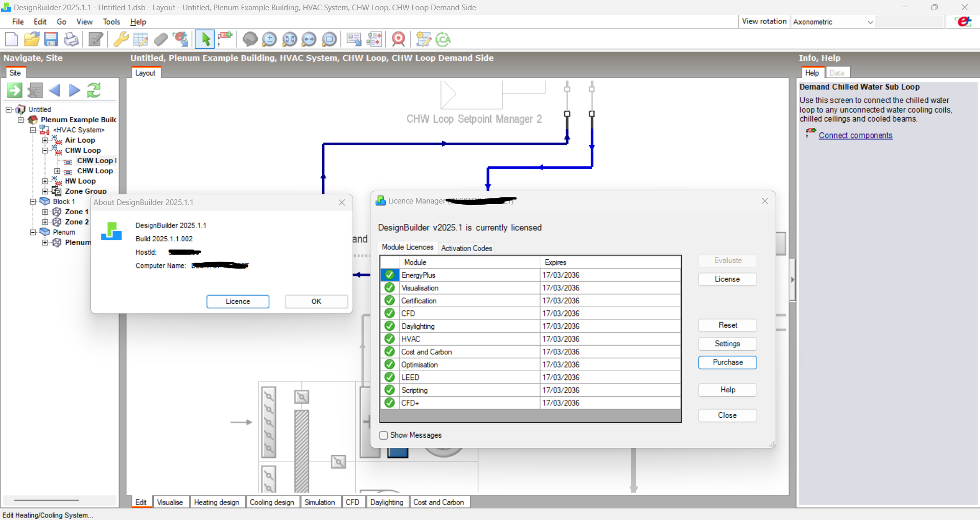The image size is (980, 520).
Task: Click the table with pencil icon
Action: coord(141,39)
